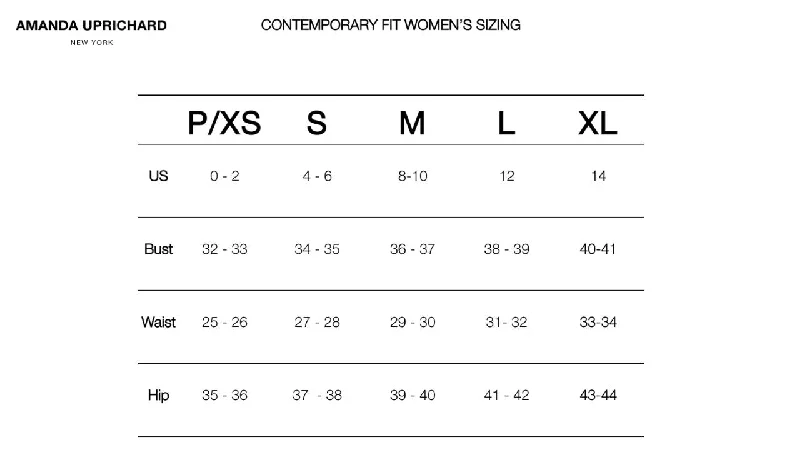Screen dimensions: 800x450
Task: Click the Bust row label
Action: click(159, 249)
